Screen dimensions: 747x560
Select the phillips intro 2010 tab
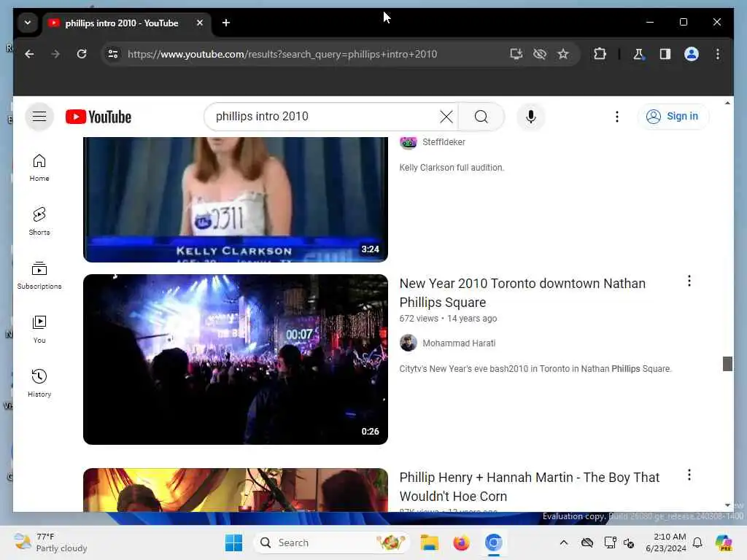(x=121, y=23)
